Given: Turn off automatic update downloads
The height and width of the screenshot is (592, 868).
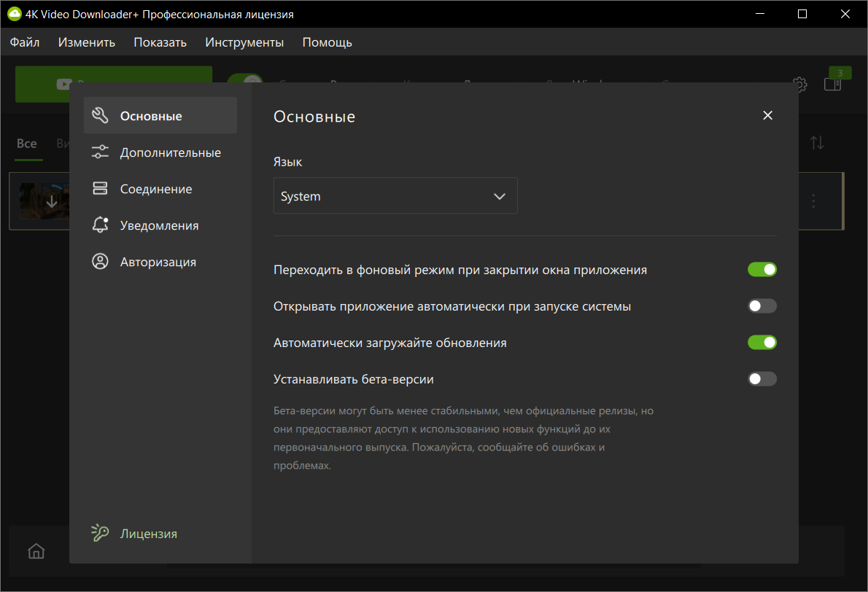Looking at the screenshot, I should tap(762, 343).
